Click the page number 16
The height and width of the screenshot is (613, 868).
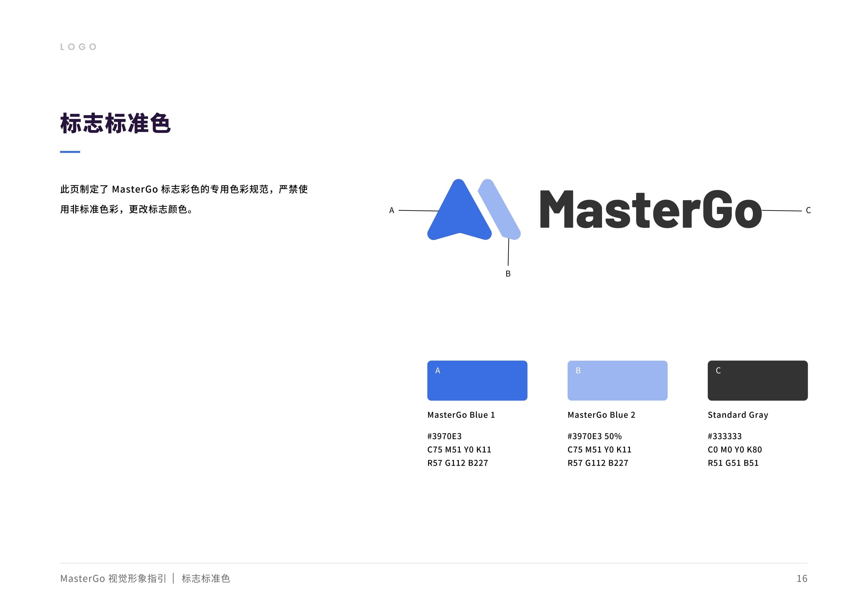pyautogui.click(x=802, y=579)
